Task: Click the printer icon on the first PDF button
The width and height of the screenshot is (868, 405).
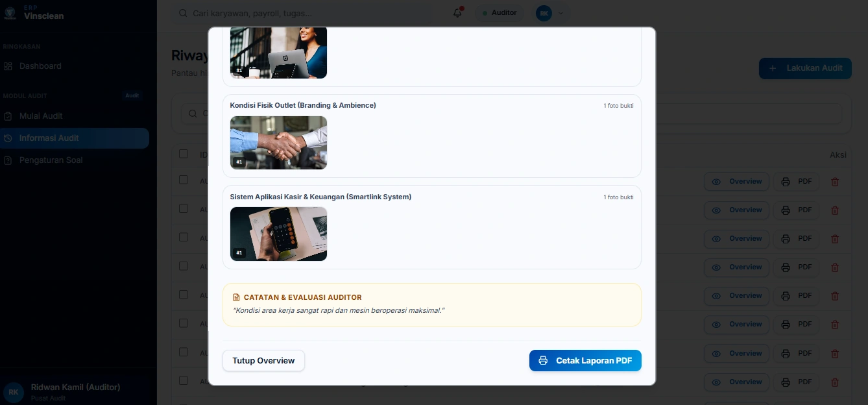Action: [x=786, y=182]
